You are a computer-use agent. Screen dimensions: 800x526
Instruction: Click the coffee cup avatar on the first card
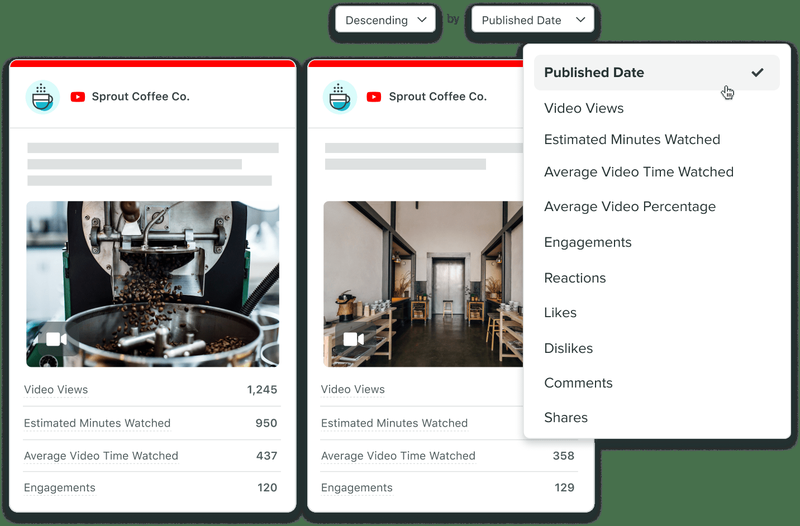pos(42,97)
